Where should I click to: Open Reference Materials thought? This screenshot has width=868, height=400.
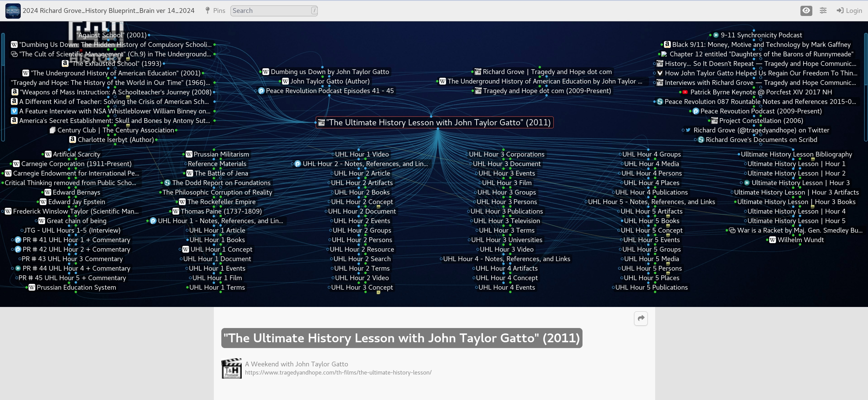[217, 164]
